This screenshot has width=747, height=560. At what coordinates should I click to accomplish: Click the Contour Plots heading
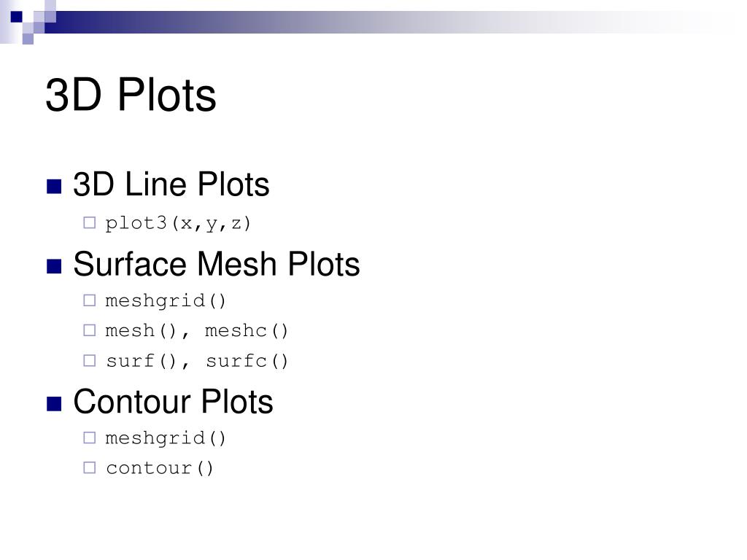pos(174,402)
